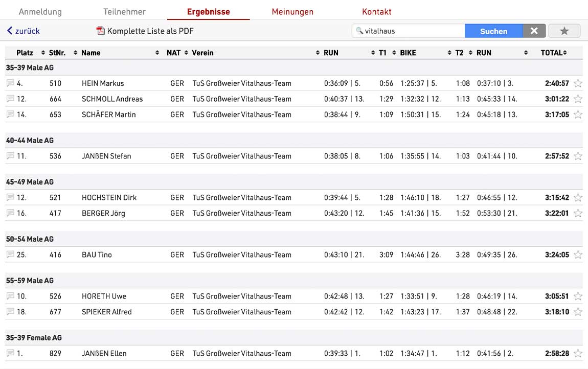This screenshot has height=369, width=588.
Task: Sort results by BIKE column arrows
Action: coord(449,53)
